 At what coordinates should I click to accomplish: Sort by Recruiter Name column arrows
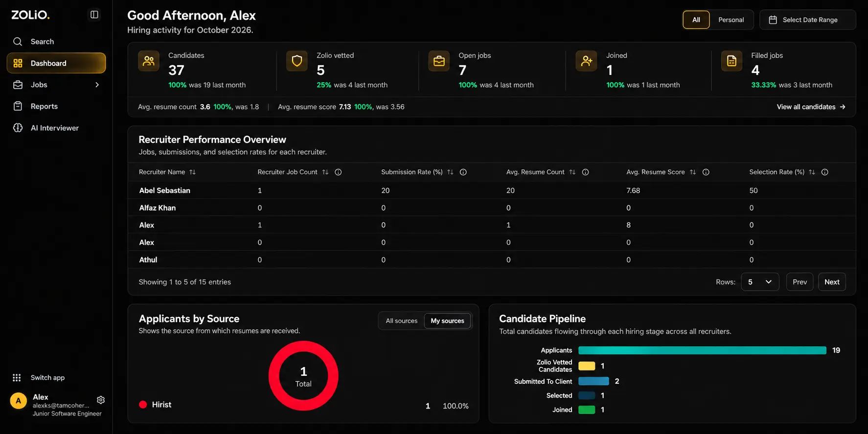coord(192,172)
